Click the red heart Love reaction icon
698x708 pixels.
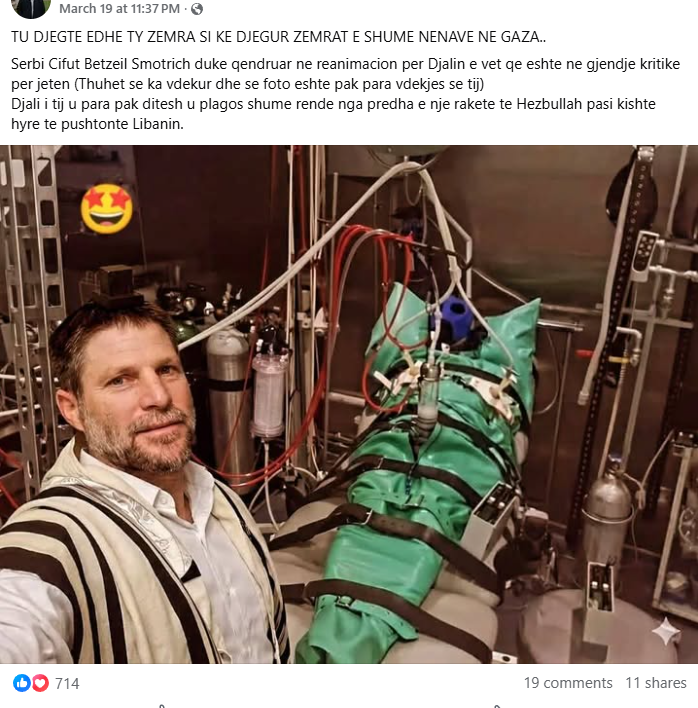coord(40,683)
